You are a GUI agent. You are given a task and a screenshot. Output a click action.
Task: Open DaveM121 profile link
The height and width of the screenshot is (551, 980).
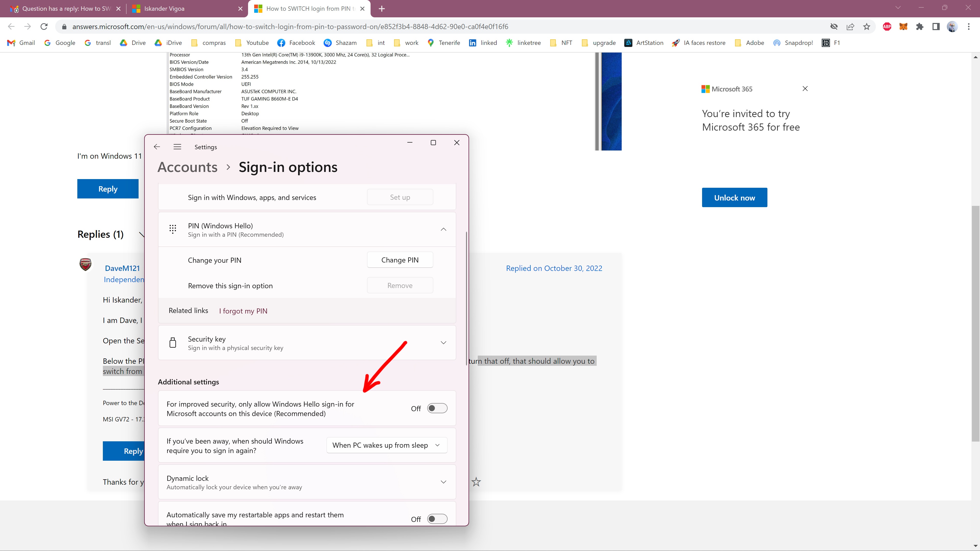coord(122,268)
